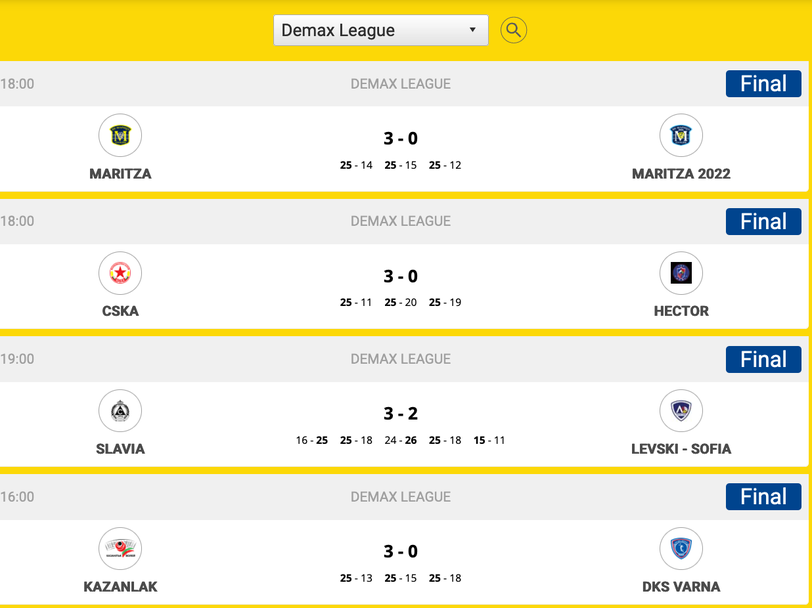Click the Levski - Sofia team logo
The image size is (812, 608).
tap(681, 411)
